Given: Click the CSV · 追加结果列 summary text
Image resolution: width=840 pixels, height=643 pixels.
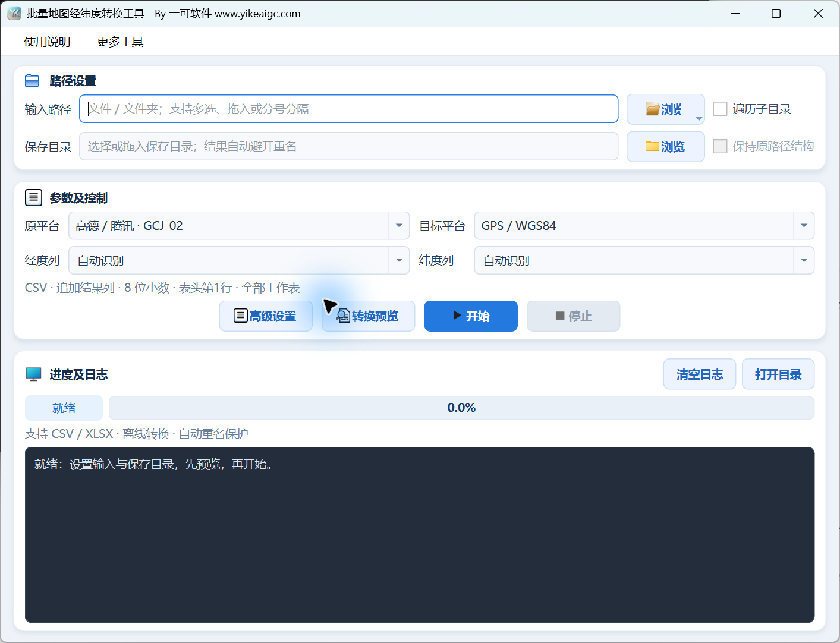Looking at the screenshot, I should click(x=162, y=288).
